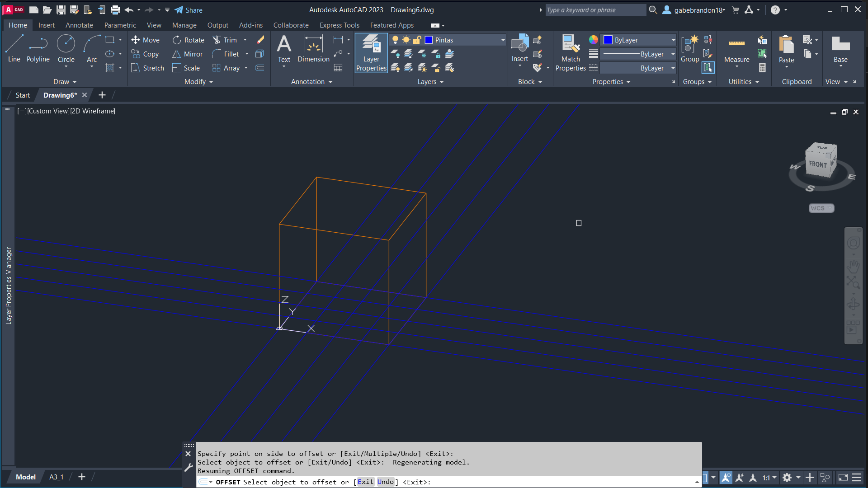Expand the Modify panel
Screen dimensions: 868x488
click(x=198, y=82)
